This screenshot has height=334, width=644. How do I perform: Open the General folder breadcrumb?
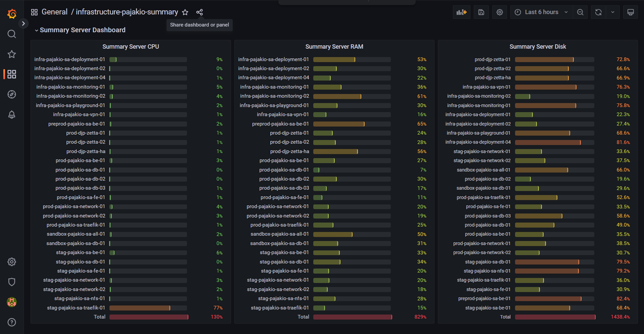54,12
